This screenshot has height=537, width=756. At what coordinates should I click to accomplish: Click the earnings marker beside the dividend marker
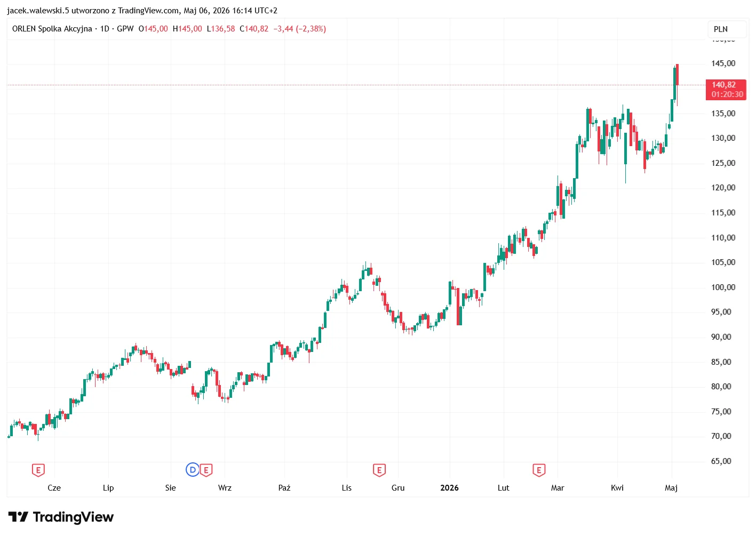pos(206,470)
